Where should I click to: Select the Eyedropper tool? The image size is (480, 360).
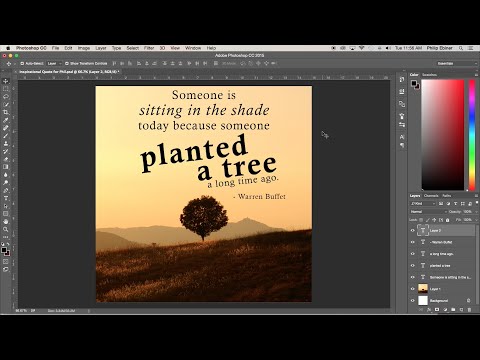(6, 120)
